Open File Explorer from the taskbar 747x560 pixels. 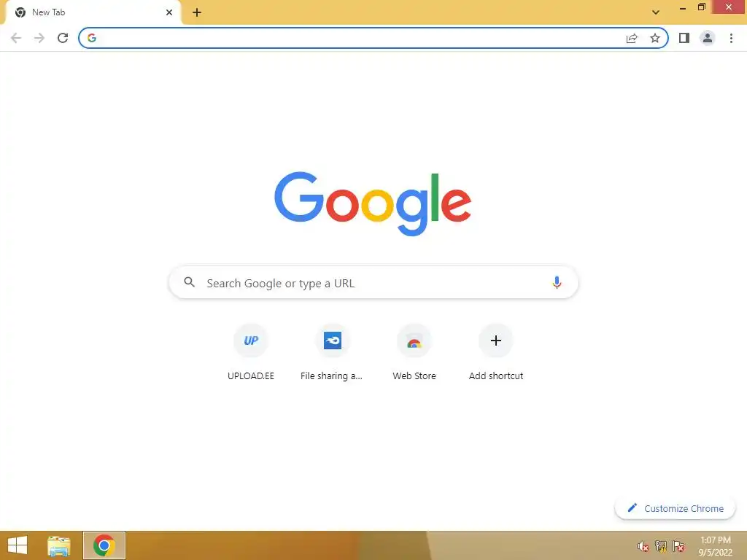coord(59,545)
